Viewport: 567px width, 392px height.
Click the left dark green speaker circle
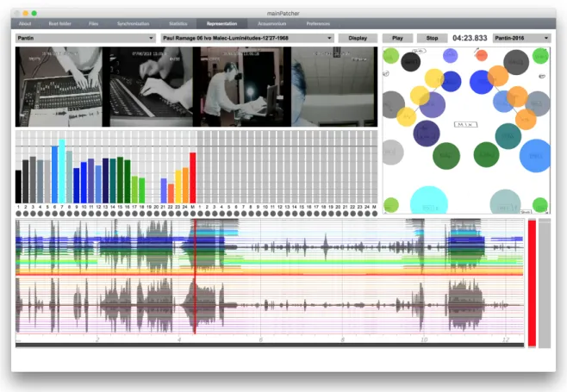click(x=446, y=155)
